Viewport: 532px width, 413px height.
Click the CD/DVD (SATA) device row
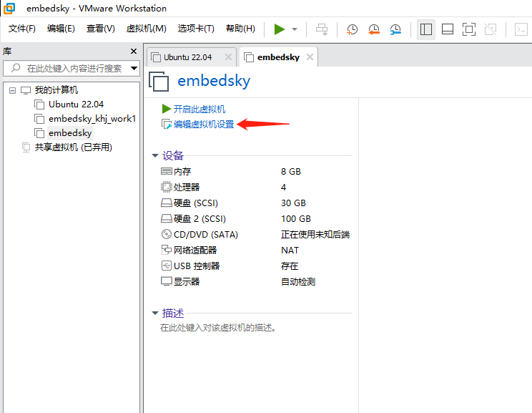(256, 234)
